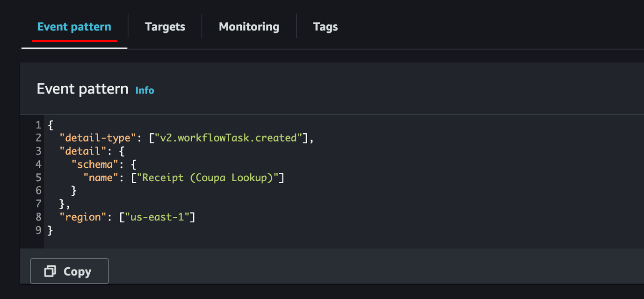The height and width of the screenshot is (299, 644).
Task: Click the "region" key in the pattern
Action: [83, 217]
